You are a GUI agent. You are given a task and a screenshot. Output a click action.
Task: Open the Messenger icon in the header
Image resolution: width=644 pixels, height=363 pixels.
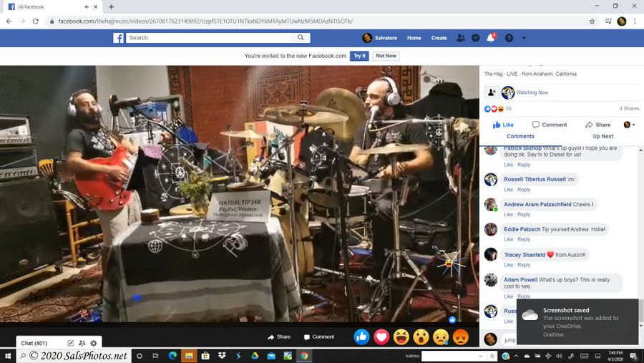[x=475, y=38]
